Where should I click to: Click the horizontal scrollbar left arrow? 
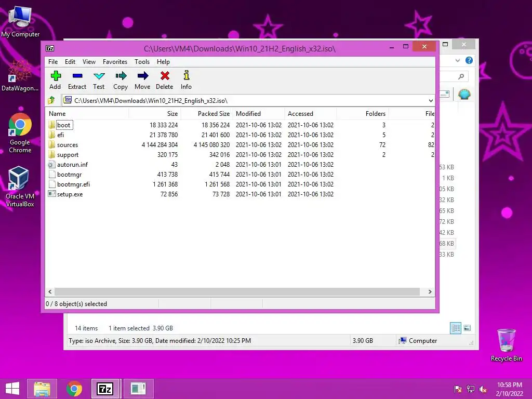[x=50, y=292]
